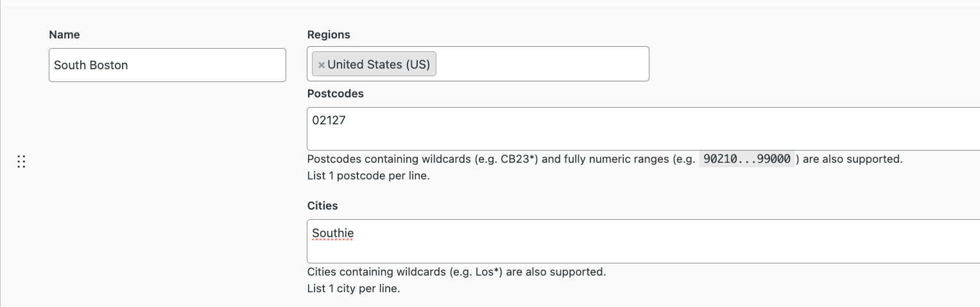Click the Cities field label

pyautogui.click(x=322, y=206)
